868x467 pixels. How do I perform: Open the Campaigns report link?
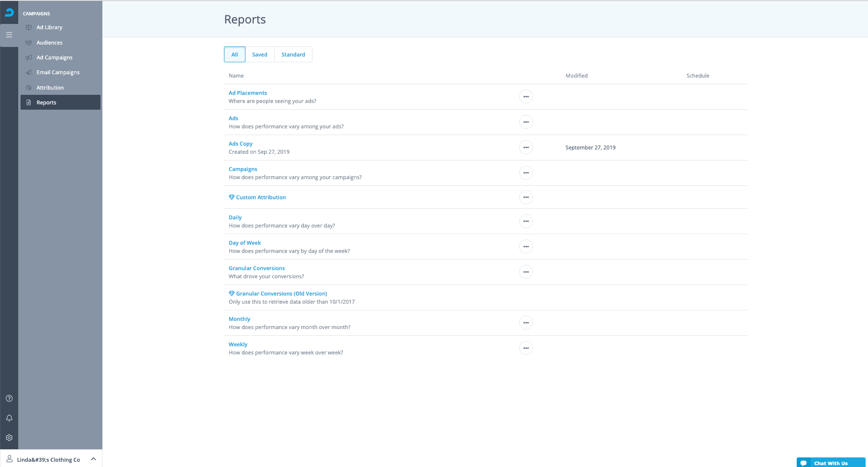coord(243,169)
